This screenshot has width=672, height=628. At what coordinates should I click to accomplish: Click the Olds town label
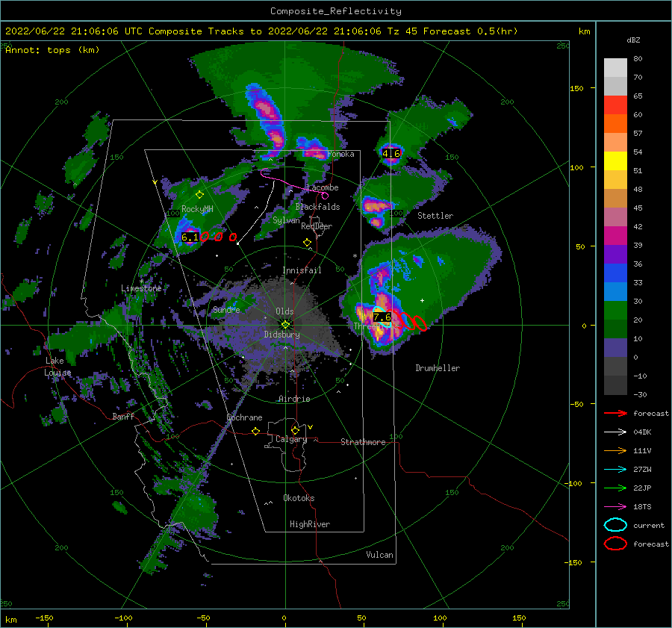284,311
